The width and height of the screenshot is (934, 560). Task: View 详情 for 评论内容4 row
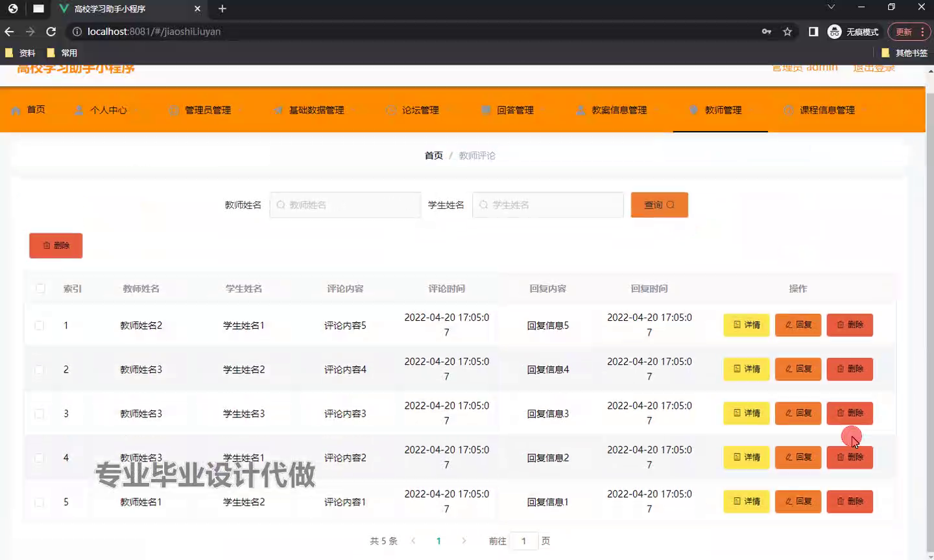(747, 369)
